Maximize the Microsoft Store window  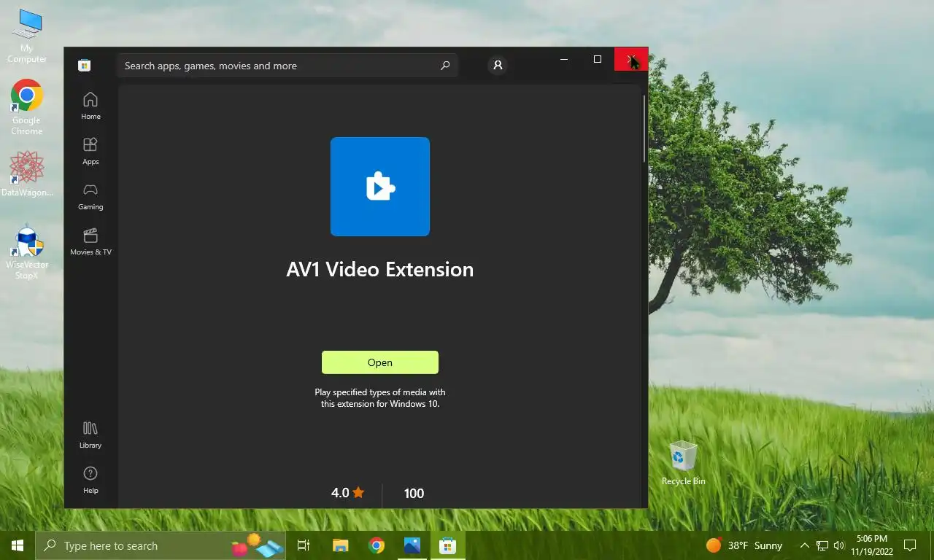click(x=598, y=59)
